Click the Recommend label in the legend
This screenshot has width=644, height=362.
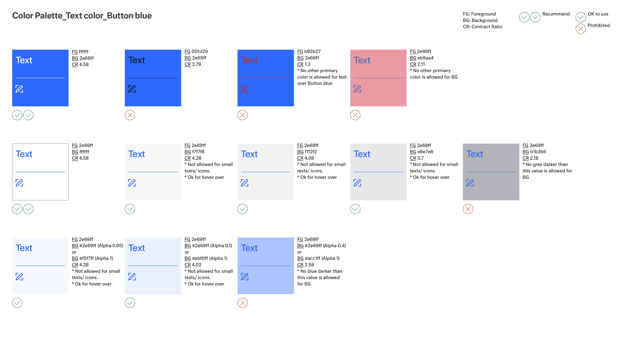point(556,14)
